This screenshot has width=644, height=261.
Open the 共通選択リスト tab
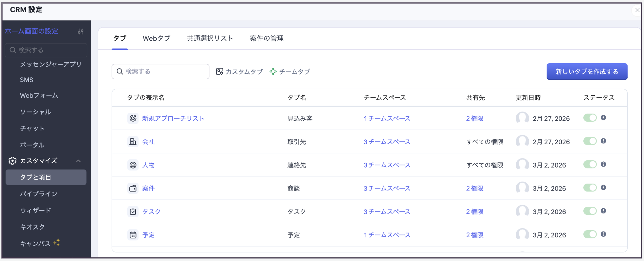point(210,38)
